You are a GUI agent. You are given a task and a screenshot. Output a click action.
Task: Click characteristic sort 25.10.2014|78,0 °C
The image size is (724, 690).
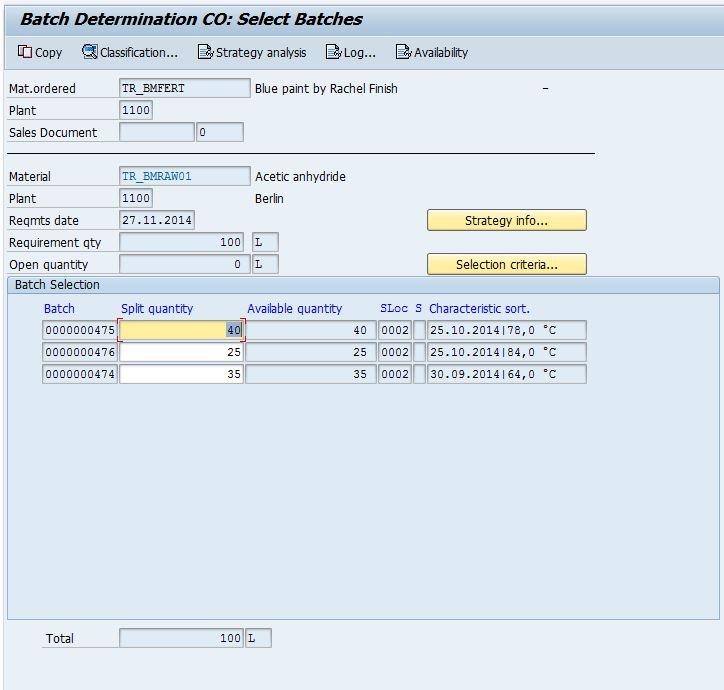[507, 330]
